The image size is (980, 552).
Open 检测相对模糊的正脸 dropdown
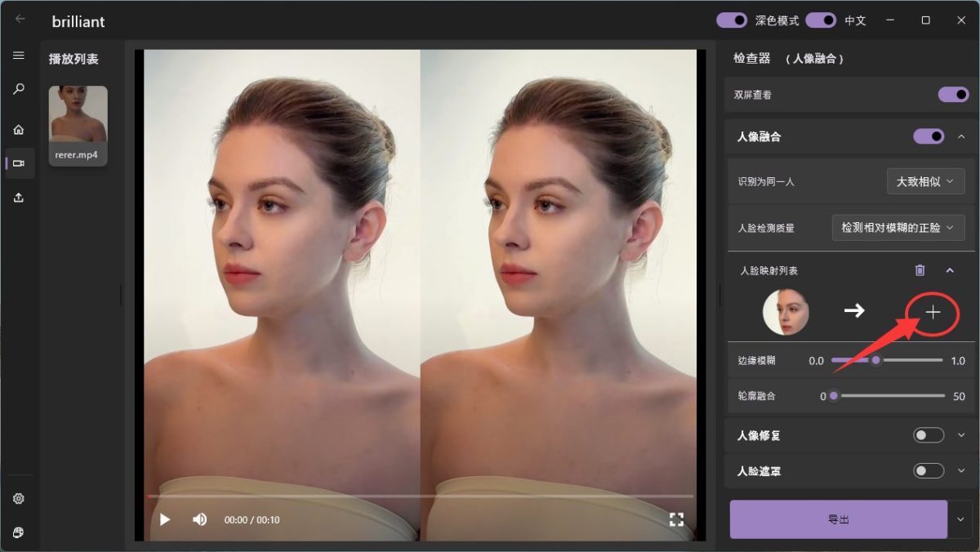[898, 228]
